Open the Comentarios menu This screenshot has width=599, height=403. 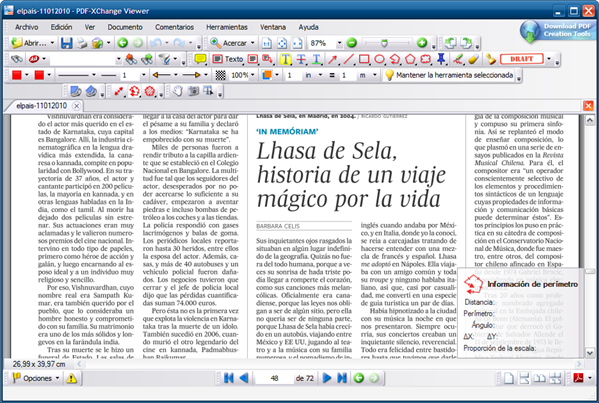pos(174,27)
